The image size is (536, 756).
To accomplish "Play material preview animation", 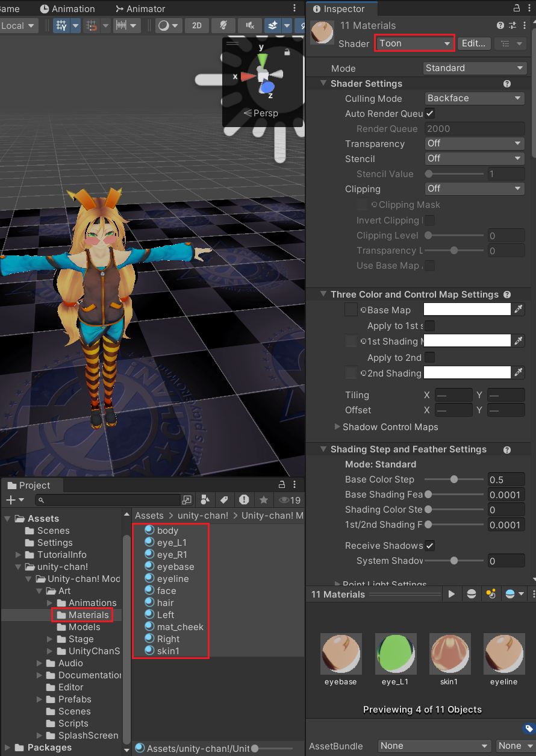I will (452, 594).
